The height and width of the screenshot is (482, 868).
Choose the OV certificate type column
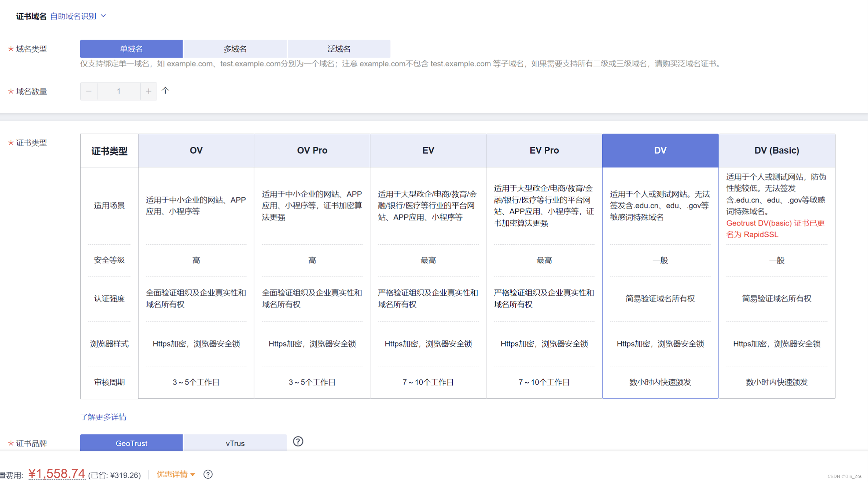click(196, 150)
